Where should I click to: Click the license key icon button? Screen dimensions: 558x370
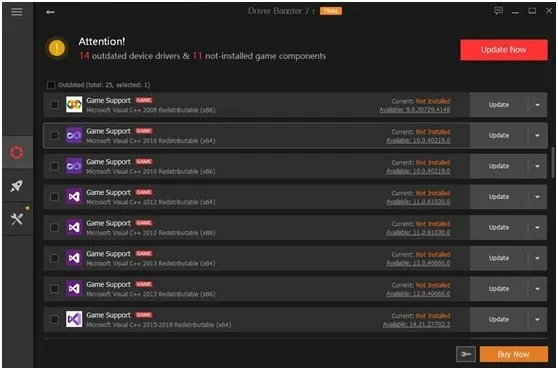coord(466,354)
